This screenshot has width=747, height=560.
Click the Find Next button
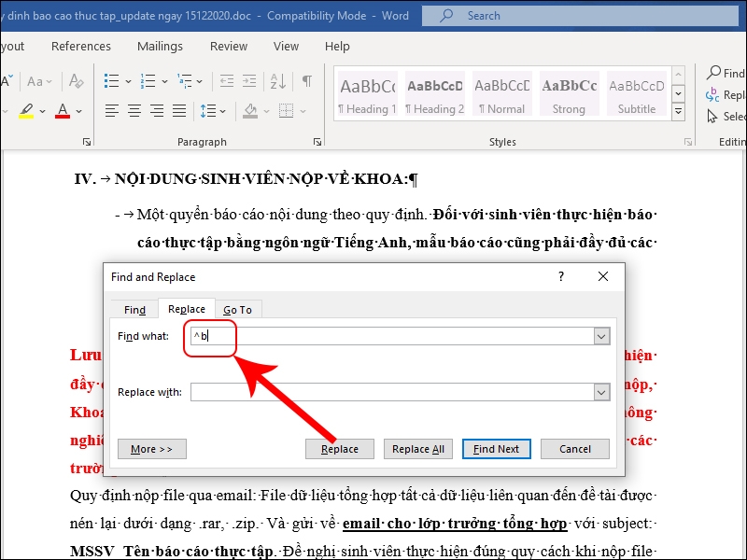click(x=496, y=448)
